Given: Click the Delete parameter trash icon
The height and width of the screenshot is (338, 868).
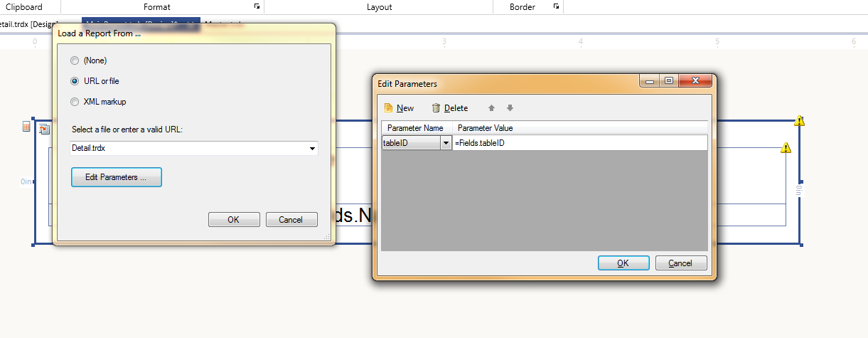Looking at the screenshot, I should coord(436,108).
